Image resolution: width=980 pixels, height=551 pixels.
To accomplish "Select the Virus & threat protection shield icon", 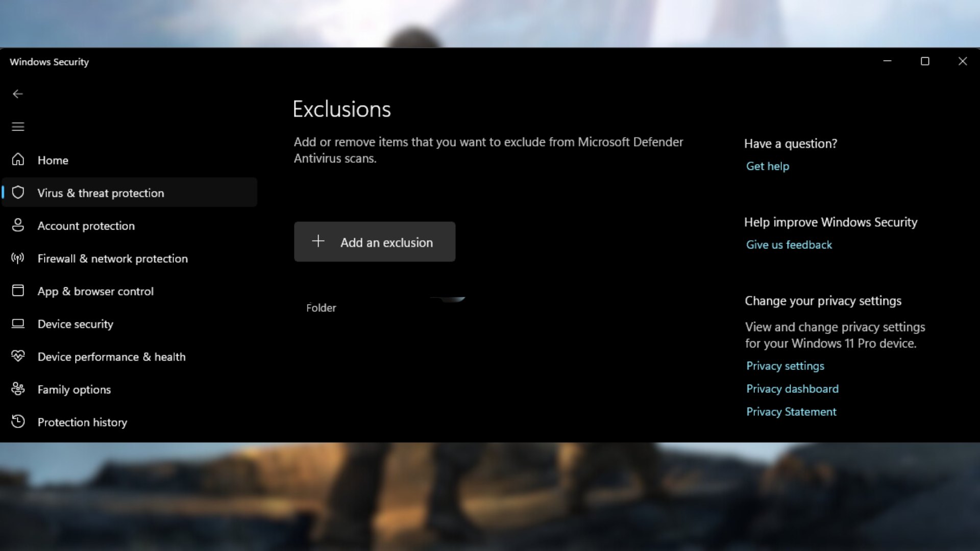I will point(18,193).
